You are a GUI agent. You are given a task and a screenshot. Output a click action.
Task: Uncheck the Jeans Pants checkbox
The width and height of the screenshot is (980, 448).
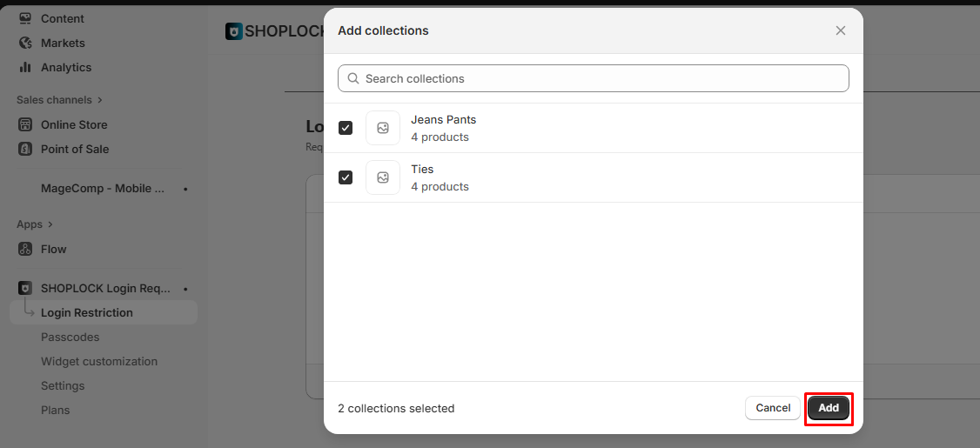(346, 128)
